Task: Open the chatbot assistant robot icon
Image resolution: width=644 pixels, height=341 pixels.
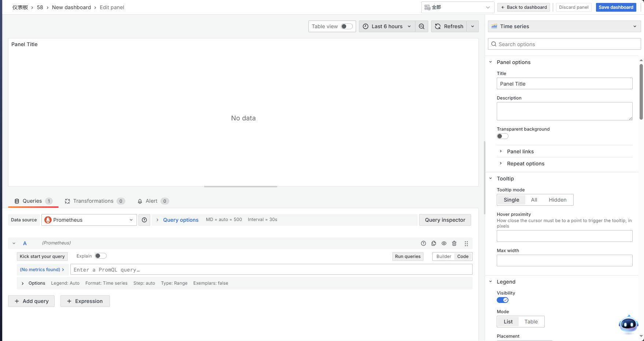Action: click(x=628, y=324)
